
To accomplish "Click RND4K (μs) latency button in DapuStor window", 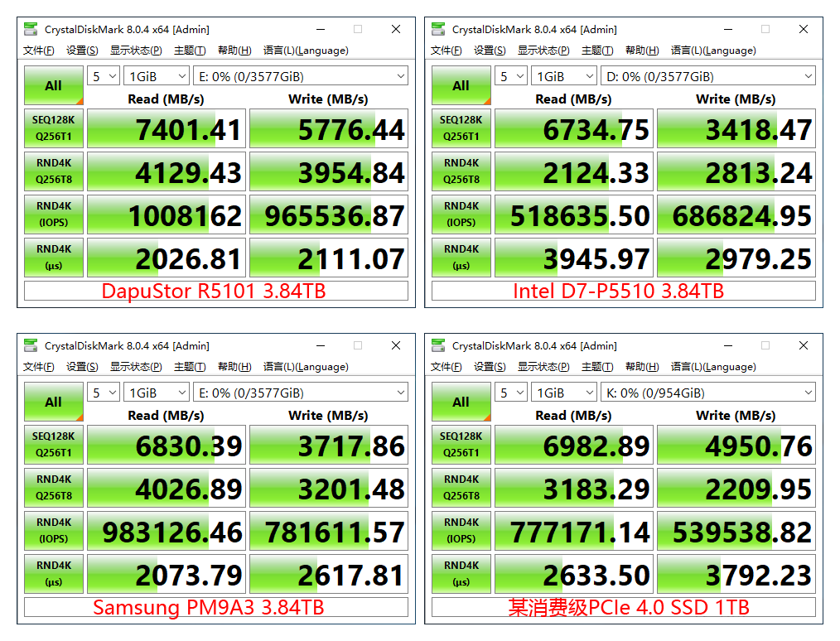I will point(54,258).
